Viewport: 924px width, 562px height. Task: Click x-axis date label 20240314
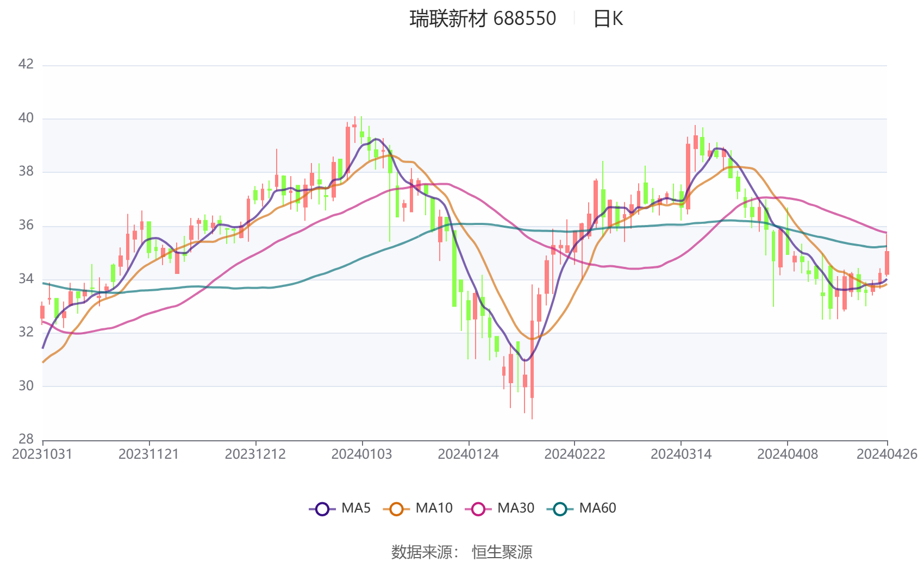click(x=681, y=454)
